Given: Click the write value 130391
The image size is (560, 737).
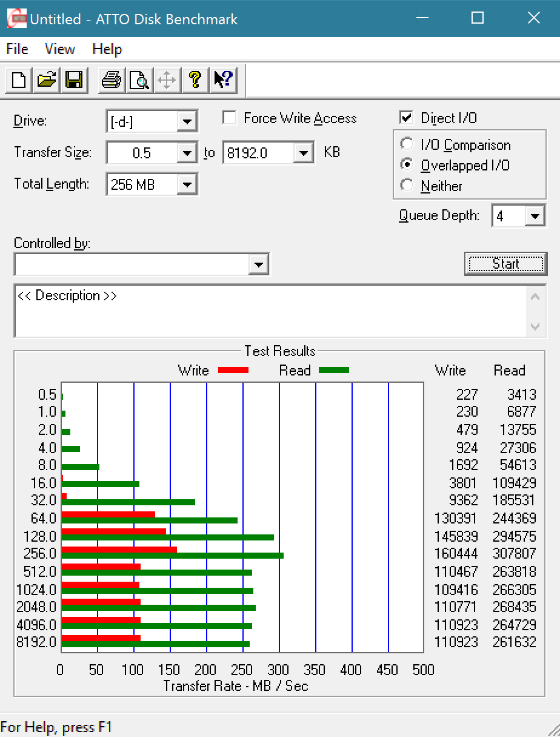Looking at the screenshot, I should tap(456, 518).
